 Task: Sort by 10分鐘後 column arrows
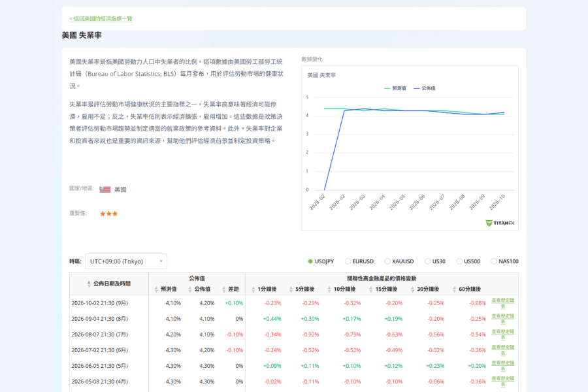click(329, 289)
